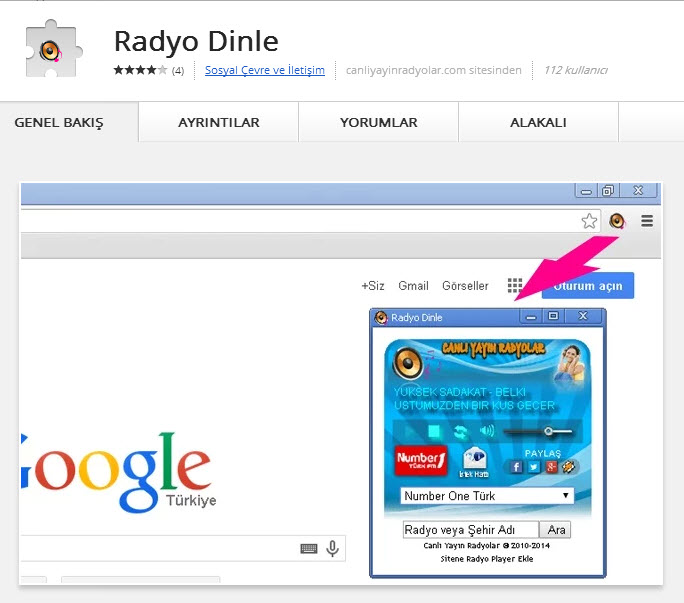Open the Sitene Radyo Player Ekle link
The height and width of the screenshot is (603, 684).
tap(486, 559)
